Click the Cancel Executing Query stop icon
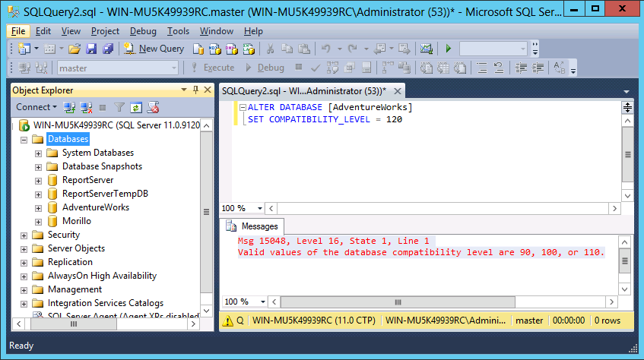Image resolution: width=644 pixels, height=360 pixels. [x=299, y=68]
